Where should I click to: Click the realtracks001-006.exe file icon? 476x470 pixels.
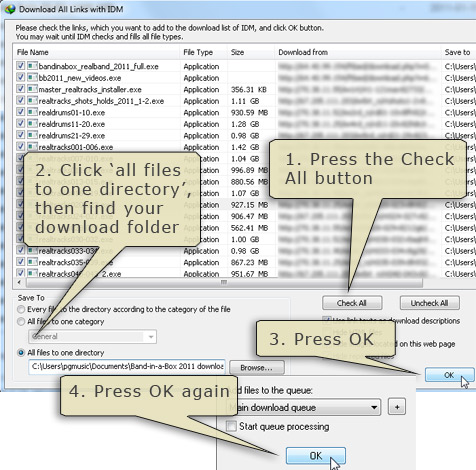(x=32, y=146)
